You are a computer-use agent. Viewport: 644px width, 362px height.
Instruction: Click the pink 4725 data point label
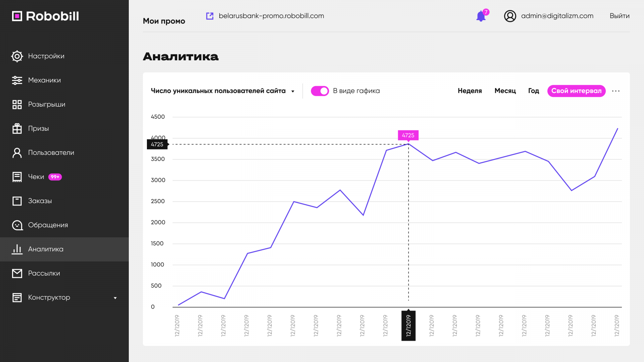(x=408, y=136)
